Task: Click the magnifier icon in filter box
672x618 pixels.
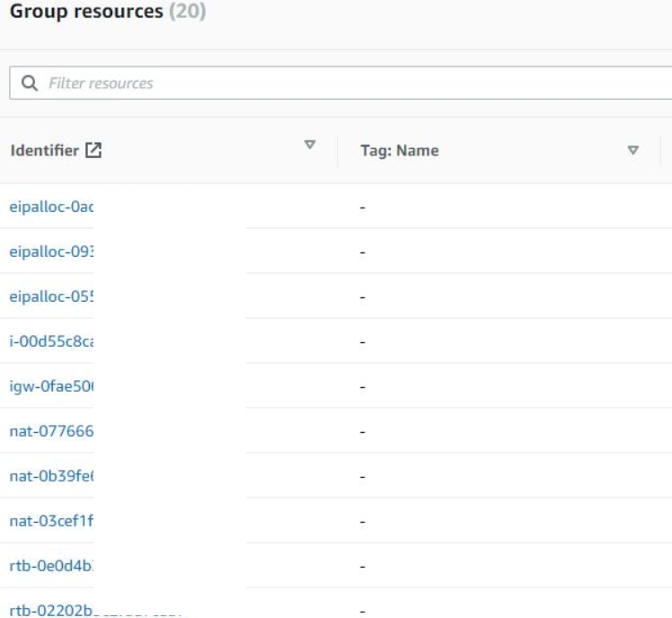Action: click(x=29, y=83)
